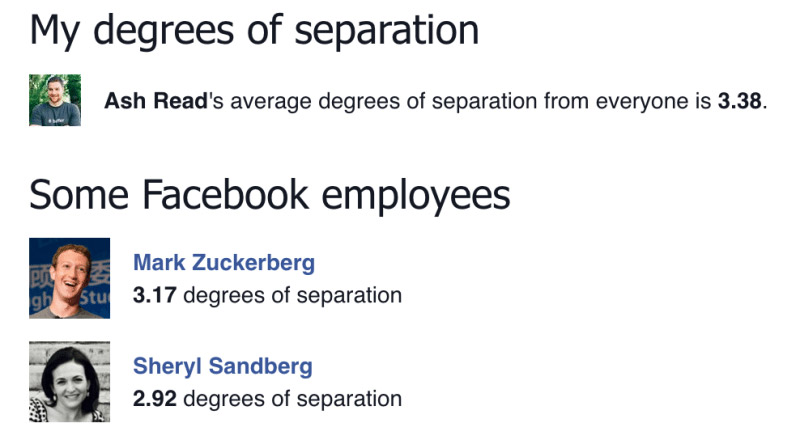800x440 pixels.
Task: Open the Mark Zuckerberg name link
Action: click(x=224, y=263)
